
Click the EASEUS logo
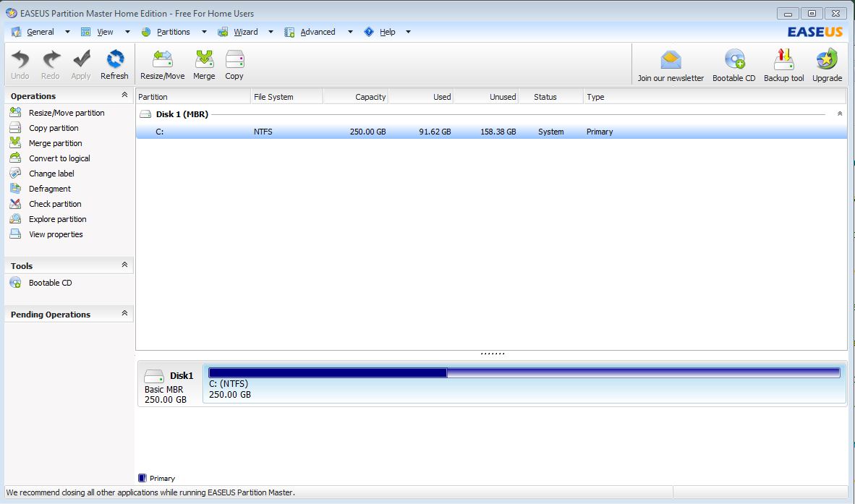814,32
